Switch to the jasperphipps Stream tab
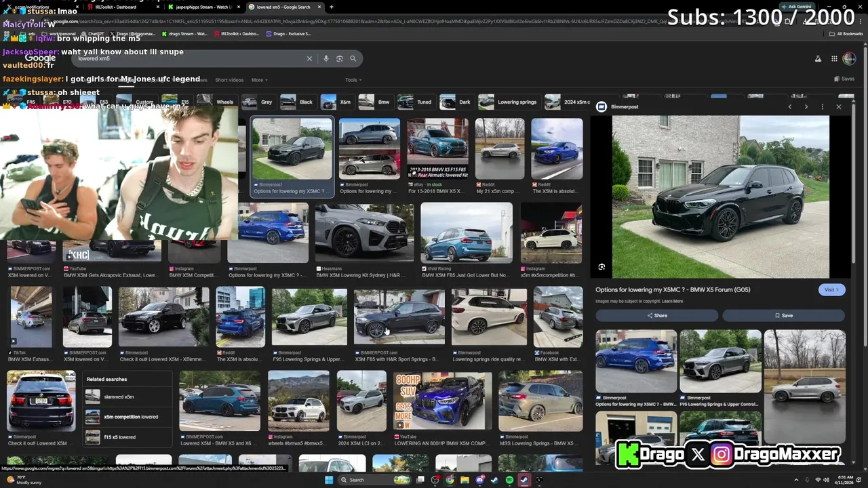Viewport: 868px width, 488px height. point(203,7)
